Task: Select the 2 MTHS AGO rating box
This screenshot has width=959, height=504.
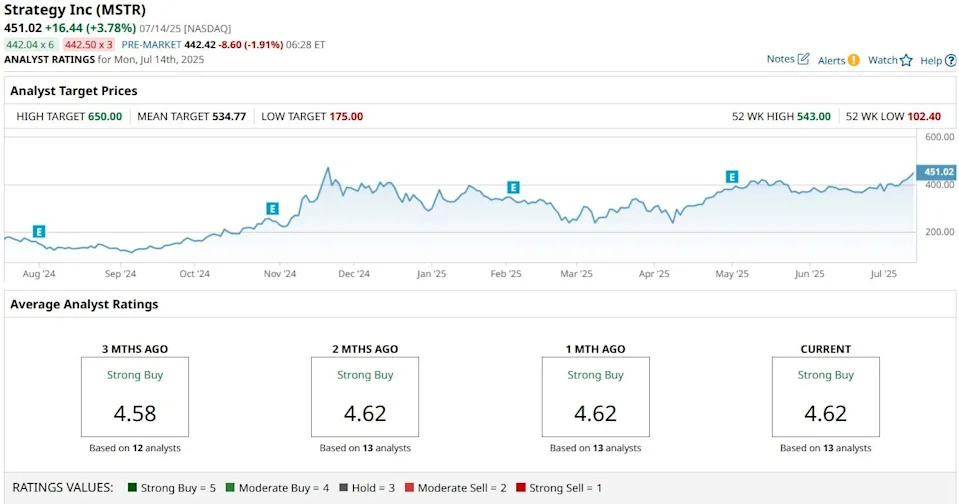Action: coord(365,397)
